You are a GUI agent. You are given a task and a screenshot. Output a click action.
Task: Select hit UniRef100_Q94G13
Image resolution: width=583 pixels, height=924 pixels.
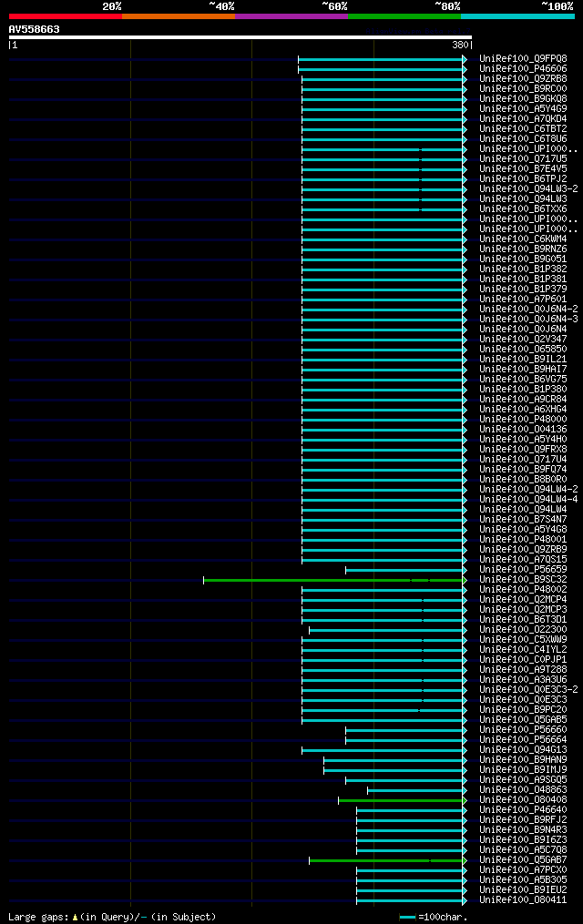pyautogui.click(x=523, y=750)
